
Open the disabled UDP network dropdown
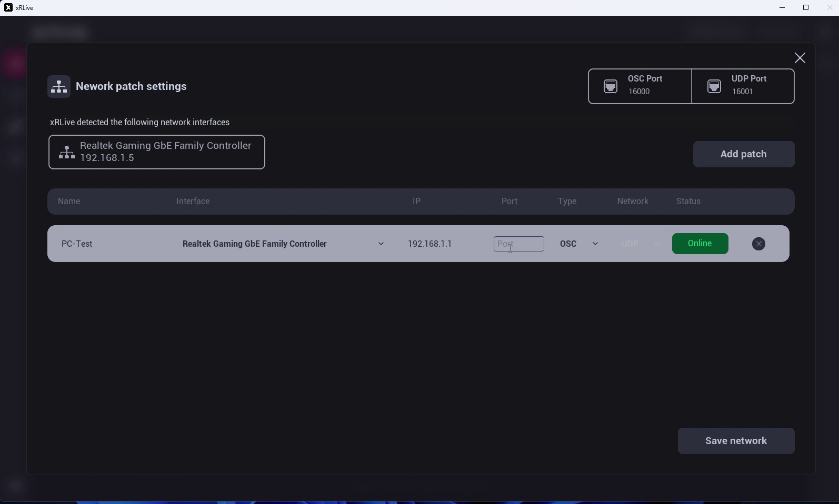click(x=640, y=244)
